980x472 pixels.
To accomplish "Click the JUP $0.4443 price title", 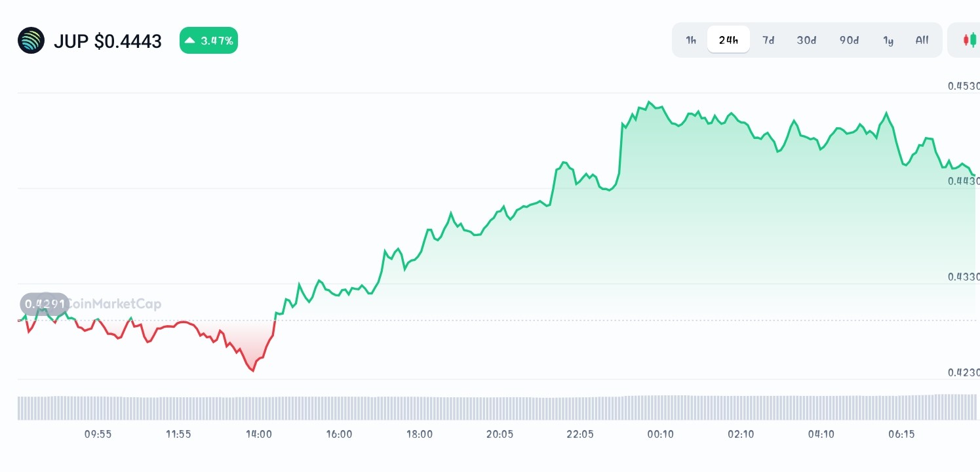I will (108, 41).
